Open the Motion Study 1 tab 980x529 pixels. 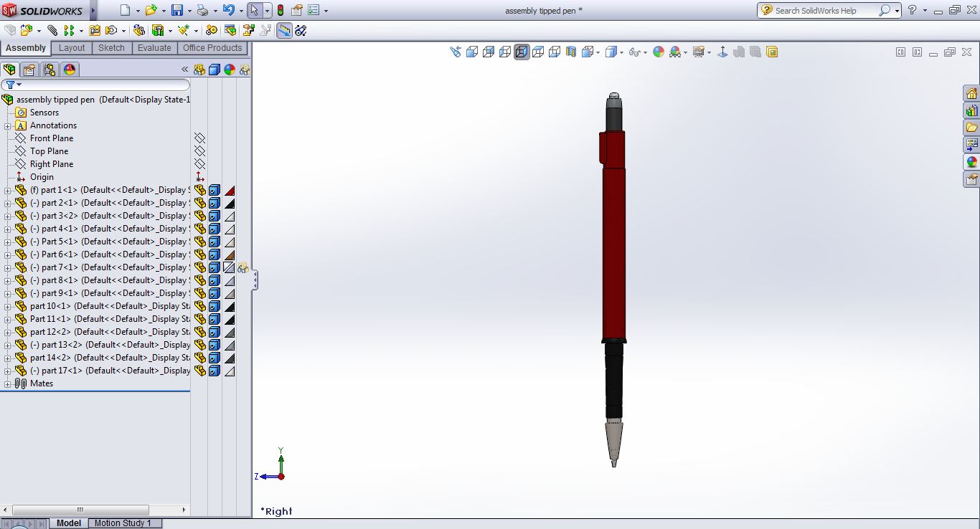(x=123, y=523)
